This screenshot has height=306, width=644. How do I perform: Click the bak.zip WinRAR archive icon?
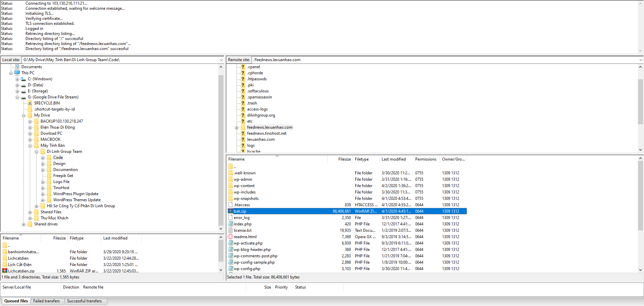[230, 211]
